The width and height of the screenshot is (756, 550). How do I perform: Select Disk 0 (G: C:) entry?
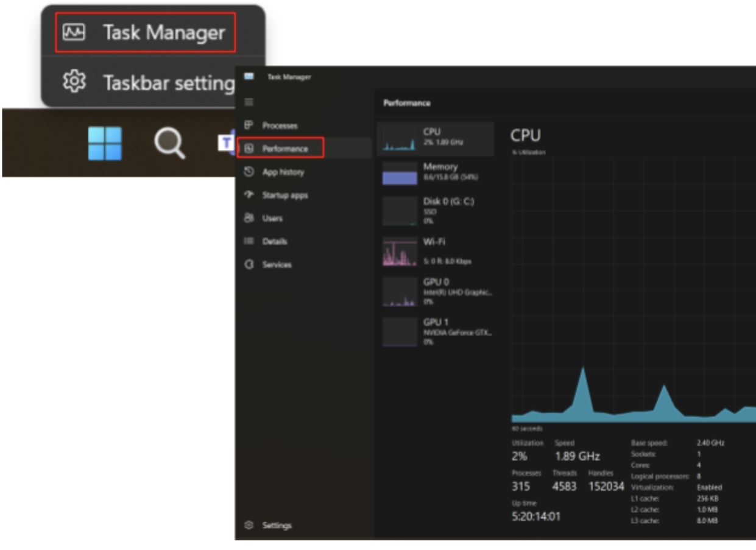tap(435, 211)
